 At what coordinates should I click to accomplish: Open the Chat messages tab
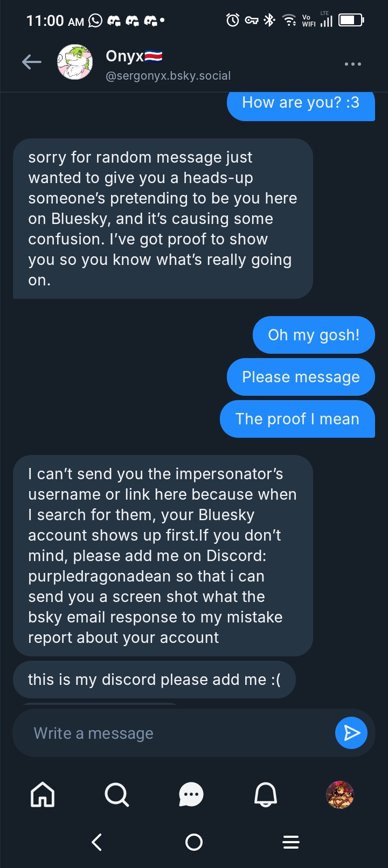[191, 794]
